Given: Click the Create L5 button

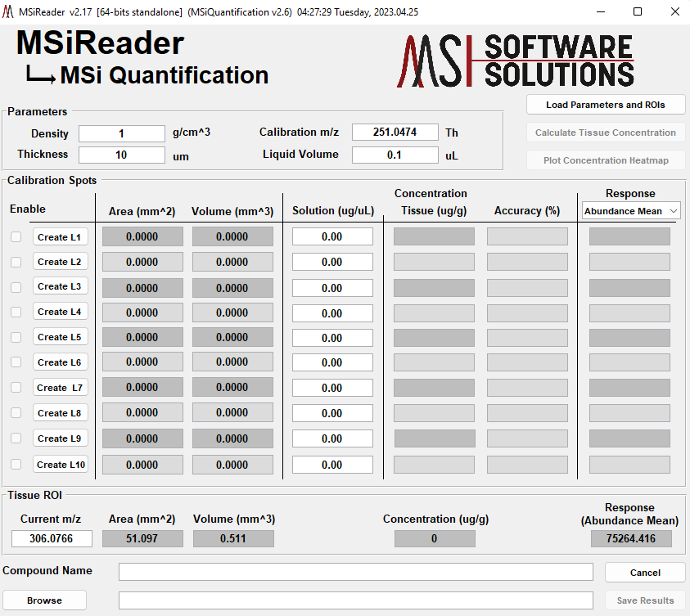Looking at the screenshot, I should click(x=61, y=337).
